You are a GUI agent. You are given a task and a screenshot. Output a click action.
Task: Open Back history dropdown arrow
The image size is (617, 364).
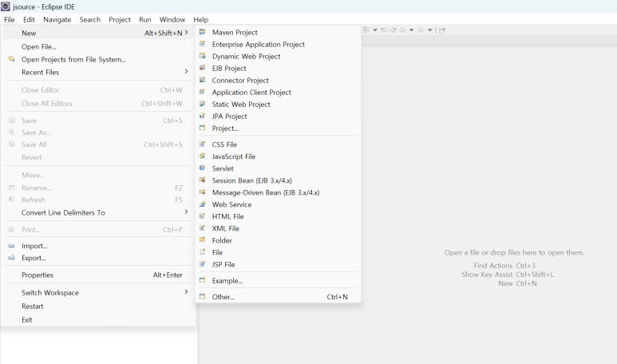(x=412, y=30)
